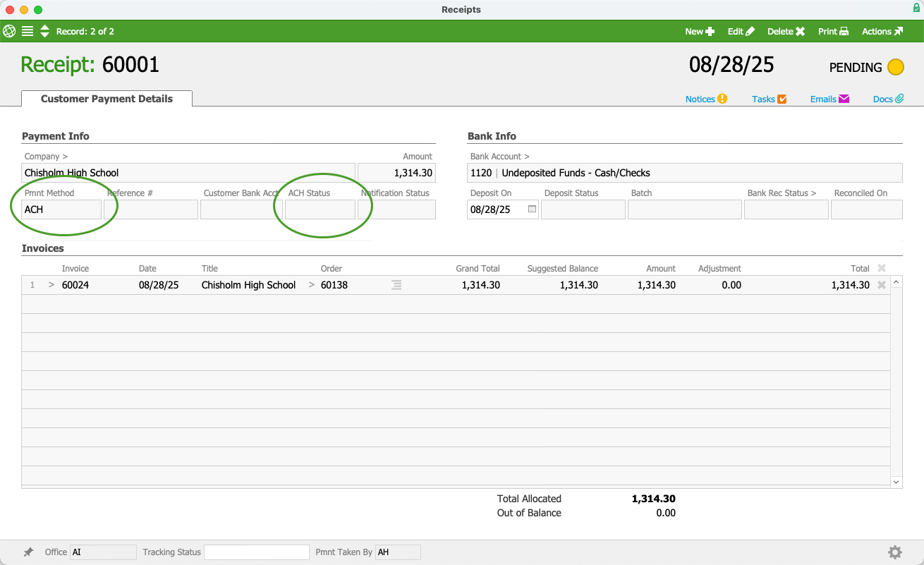Remove invoice 60024 row with X icon
The width and height of the screenshot is (924, 565).
click(882, 285)
